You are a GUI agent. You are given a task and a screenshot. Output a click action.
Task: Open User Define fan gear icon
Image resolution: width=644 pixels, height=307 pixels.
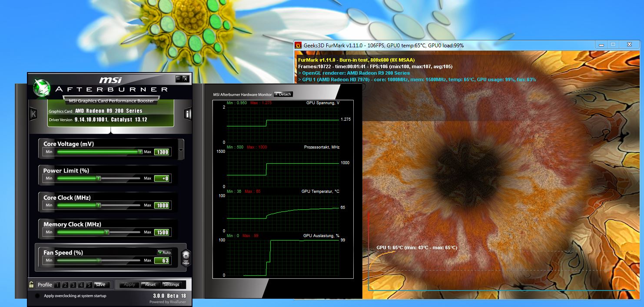pos(186,258)
